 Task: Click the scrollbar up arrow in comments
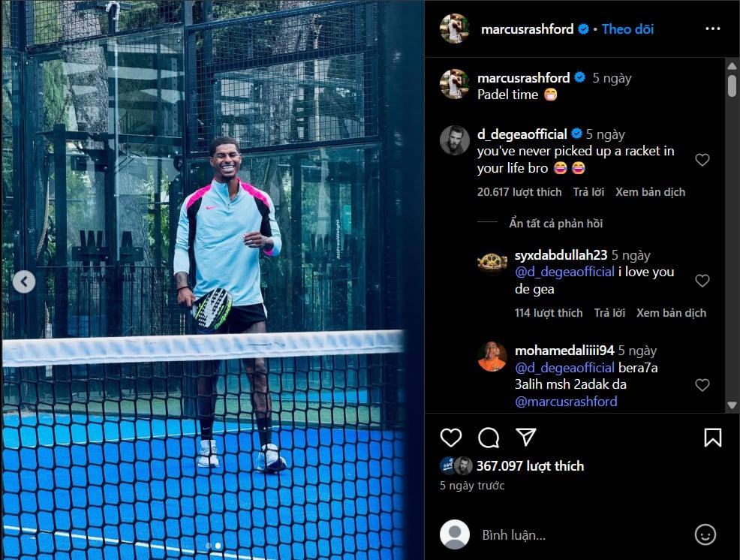(x=732, y=66)
